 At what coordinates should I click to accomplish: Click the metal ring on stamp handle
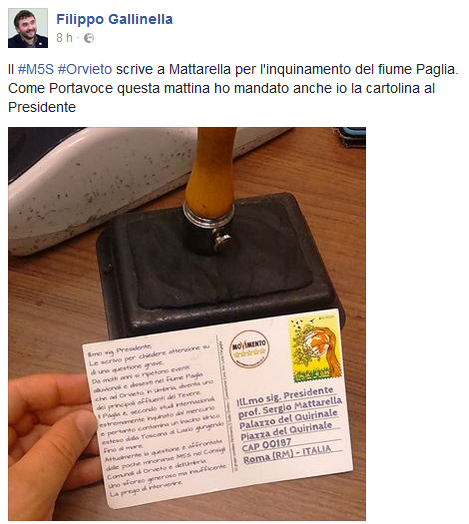(x=208, y=216)
